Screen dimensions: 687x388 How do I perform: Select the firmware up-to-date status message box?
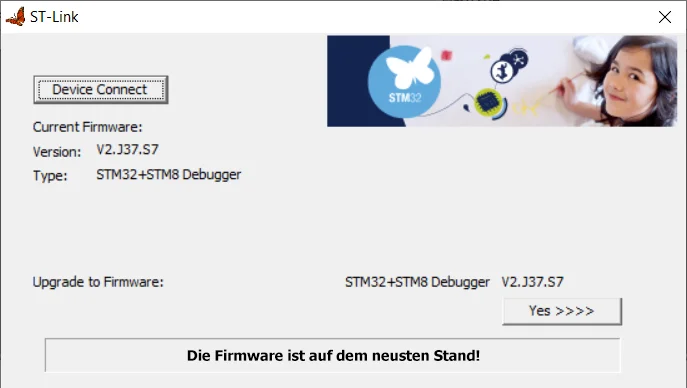(333, 355)
